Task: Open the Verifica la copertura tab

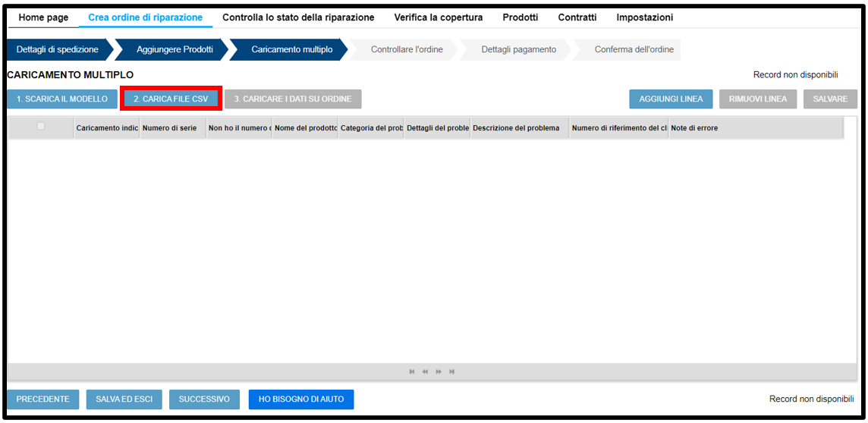Action: point(438,17)
